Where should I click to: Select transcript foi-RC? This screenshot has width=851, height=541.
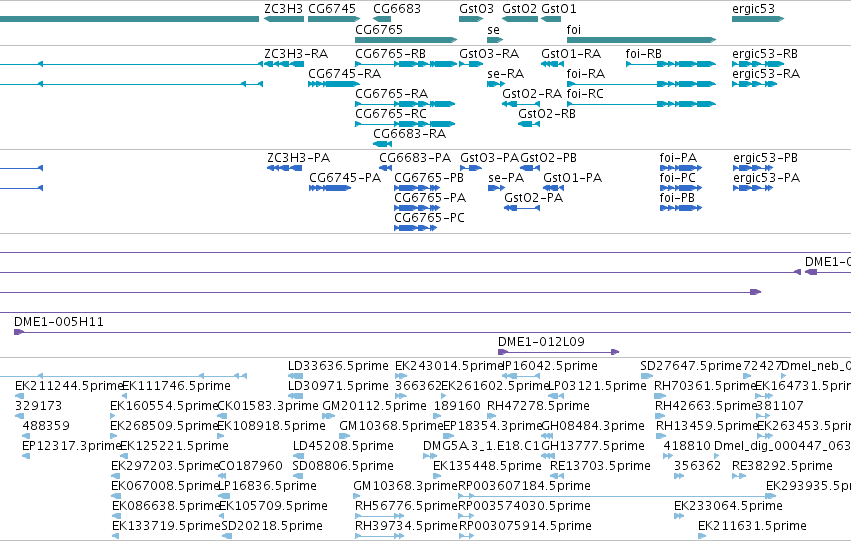click(x=585, y=94)
